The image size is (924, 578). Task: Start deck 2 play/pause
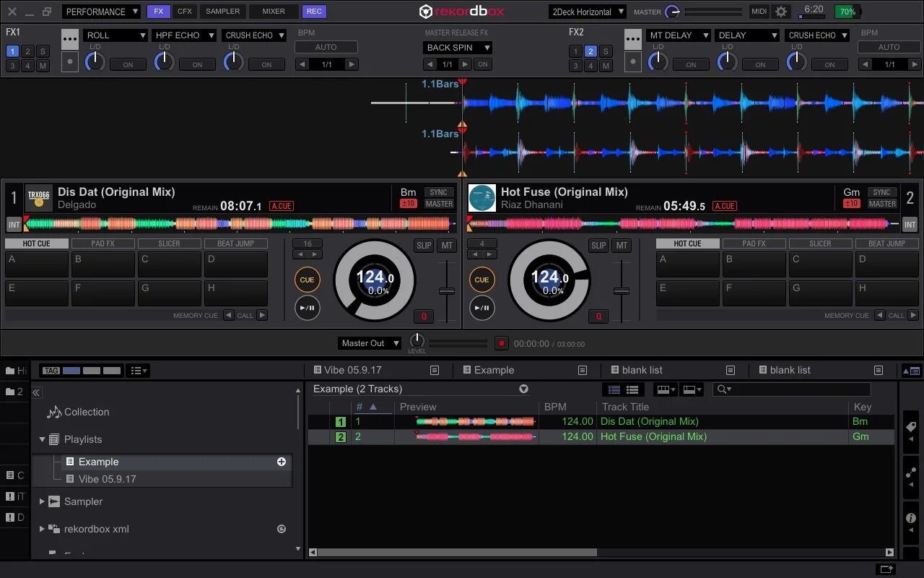481,308
